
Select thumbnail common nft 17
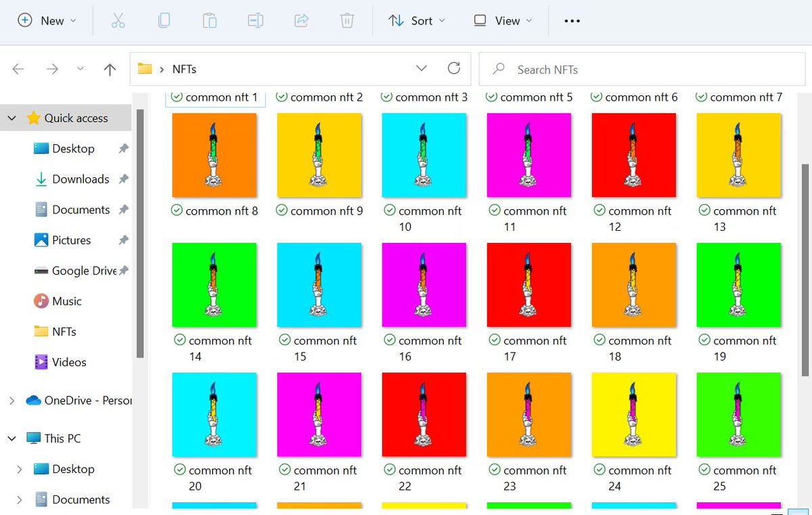[529, 285]
